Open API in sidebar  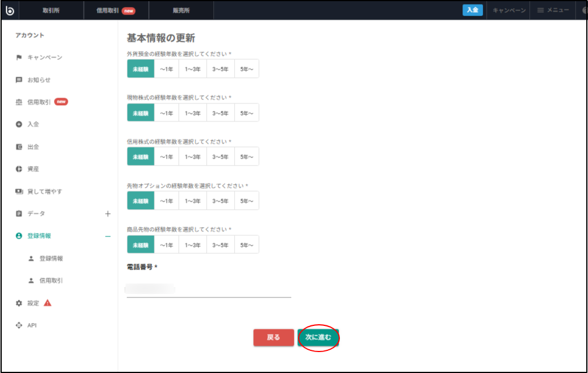pyautogui.click(x=32, y=325)
